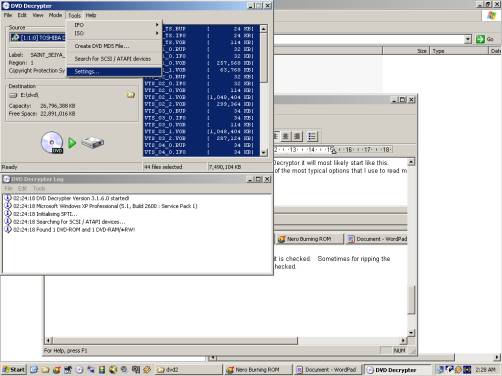The width and height of the screenshot is (502, 376).
Task: Select the VTS_04_0.IFO file row
Action: pyautogui.click(x=201, y=152)
